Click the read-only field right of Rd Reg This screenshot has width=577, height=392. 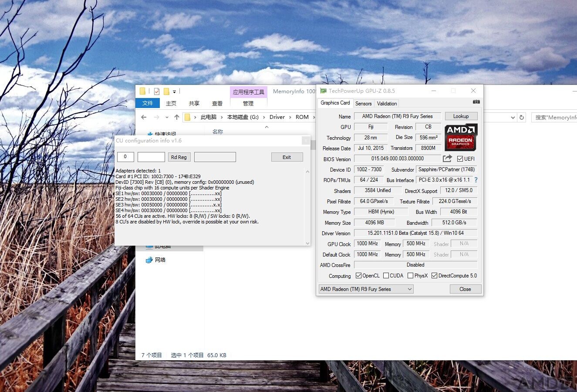pos(215,157)
